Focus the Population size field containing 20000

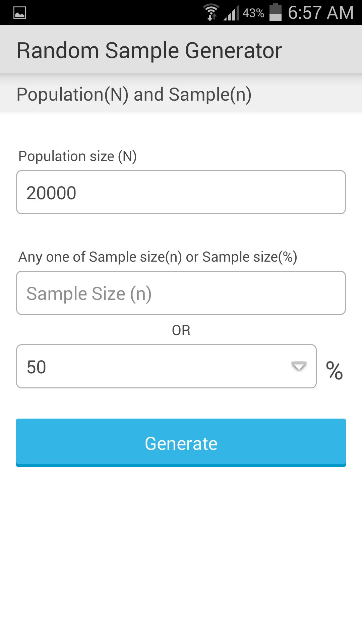(x=181, y=193)
